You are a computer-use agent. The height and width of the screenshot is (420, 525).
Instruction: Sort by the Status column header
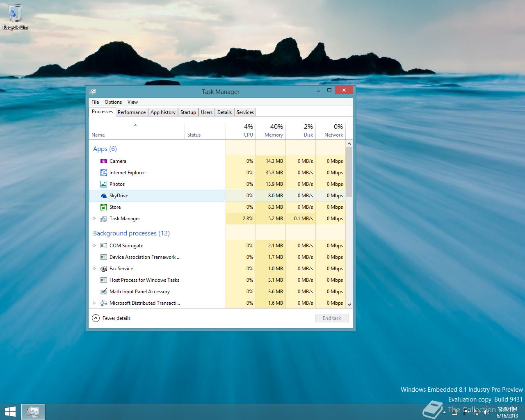click(x=205, y=131)
